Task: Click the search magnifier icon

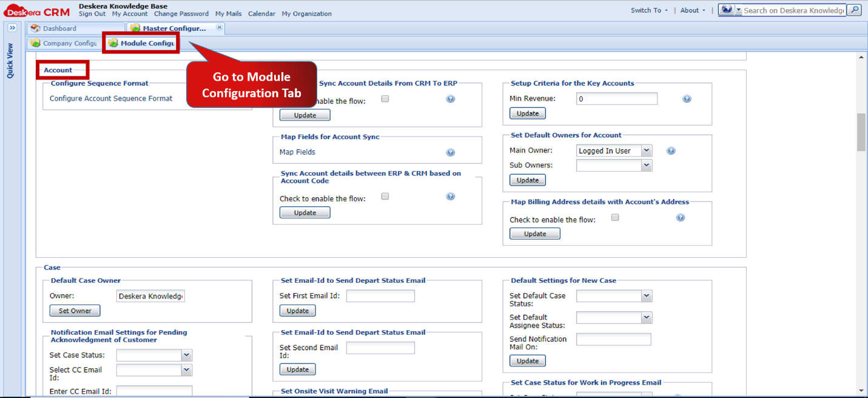Action: pyautogui.click(x=854, y=10)
